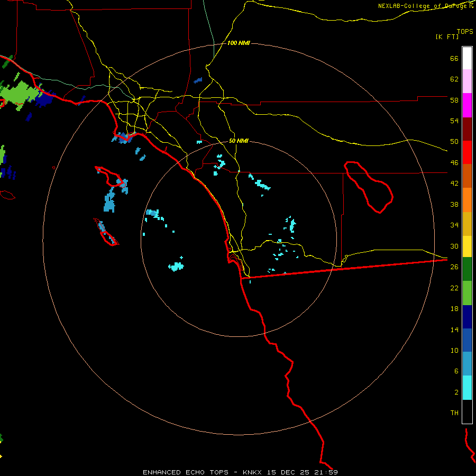
Task: Pick the light pink swatch on the color scale
Action: pos(467,81)
